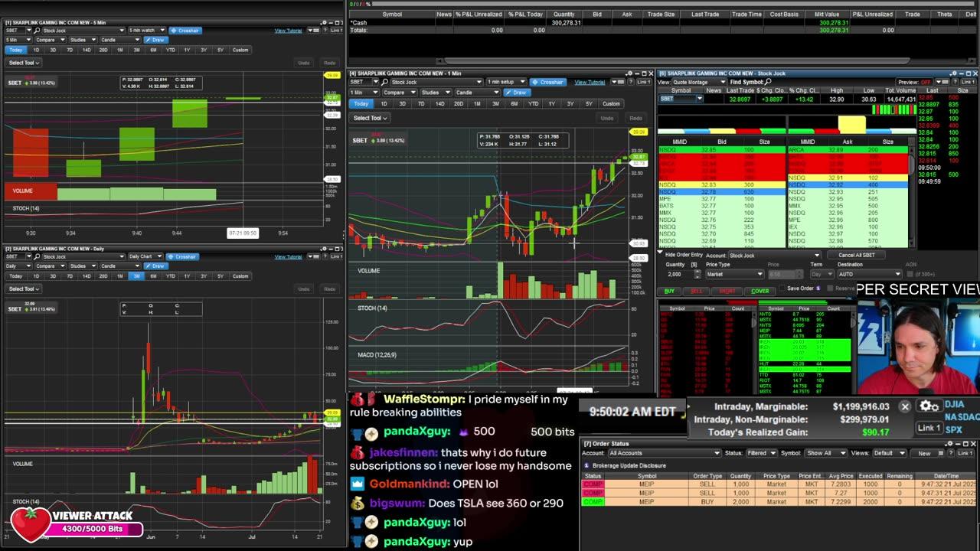Image resolution: width=980 pixels, height=551 pixels.
Task: Open Account Stock Jock dropdown in order entry
Action: pyautogui.click(x=775, y=255)
